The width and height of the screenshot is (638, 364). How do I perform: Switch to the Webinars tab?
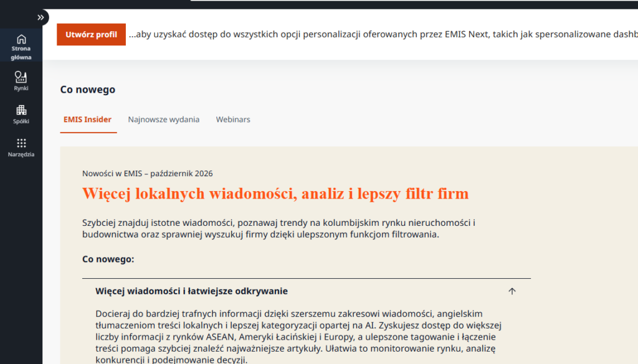coord(233,119)
